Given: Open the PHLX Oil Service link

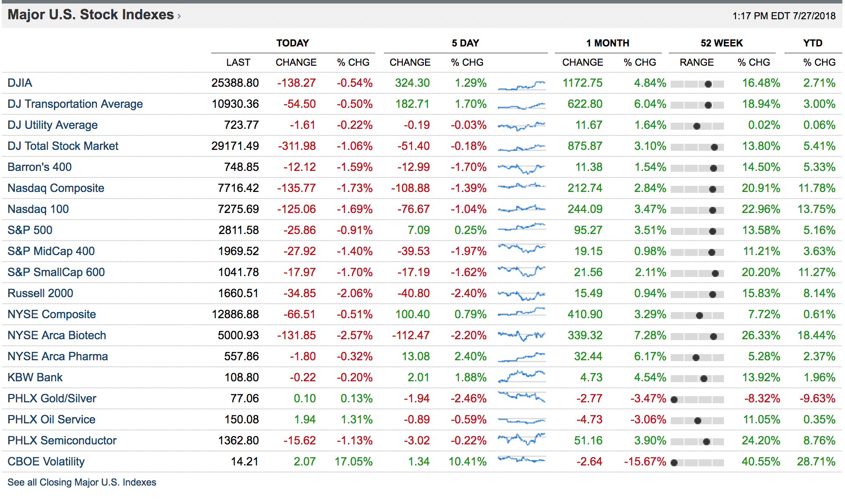Looking at the screenshot, I should tap(51, 419).
